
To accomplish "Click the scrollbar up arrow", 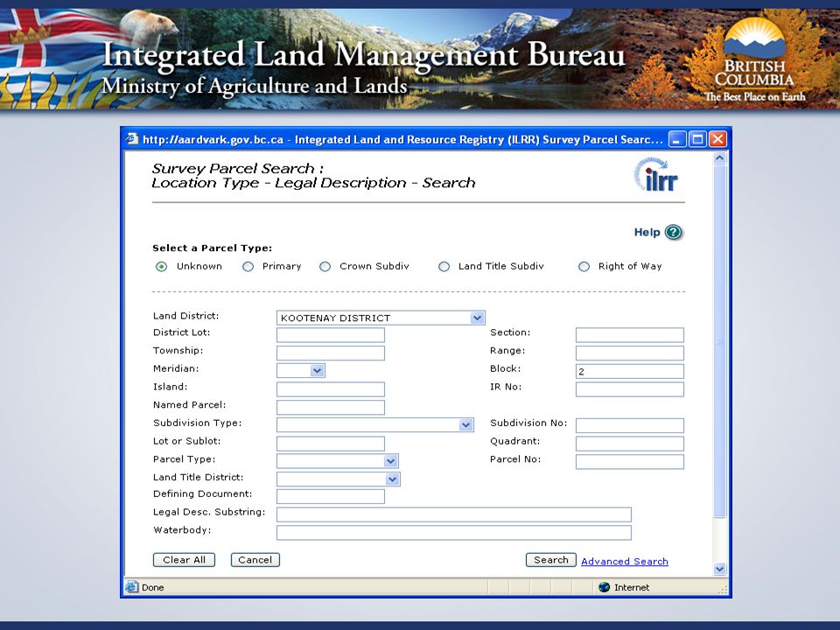I will [x=720, y=158].
